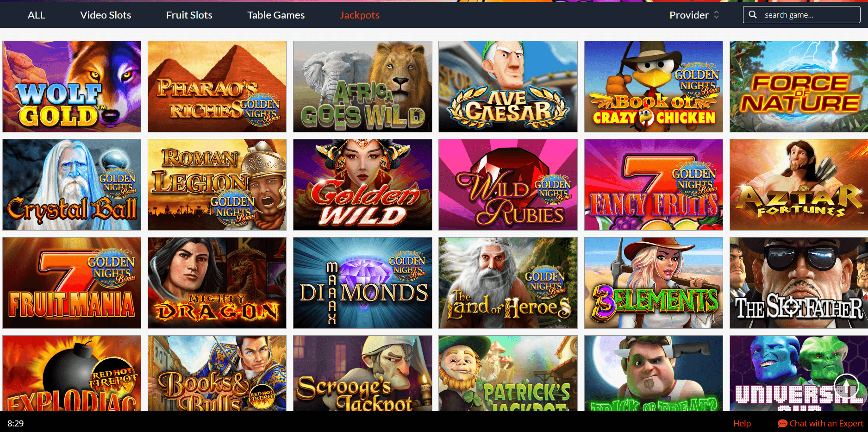This screenshot has width=868, height=432.
Task: Launch The Slotfather game
Action: click(799, 283)
